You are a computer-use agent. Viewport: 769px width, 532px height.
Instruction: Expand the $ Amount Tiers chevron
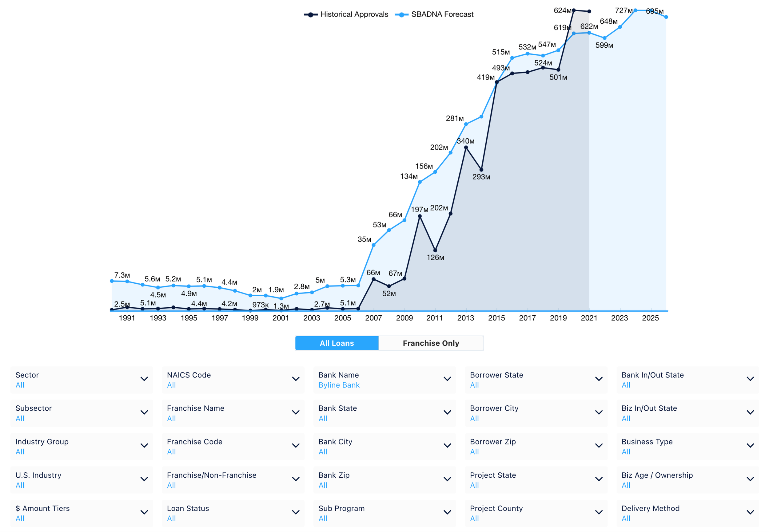pyautogui.click(x=144, y=512)
